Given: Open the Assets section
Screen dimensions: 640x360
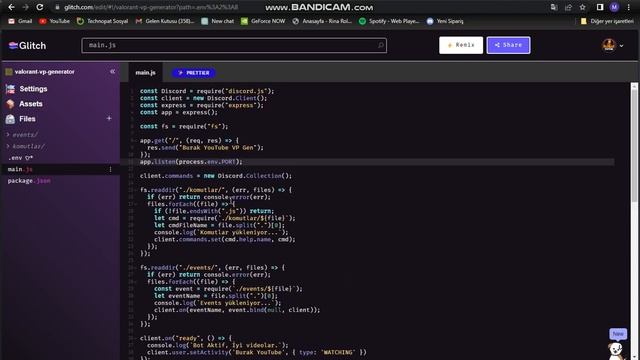Looking at the screenshot, I should point(24,104).
